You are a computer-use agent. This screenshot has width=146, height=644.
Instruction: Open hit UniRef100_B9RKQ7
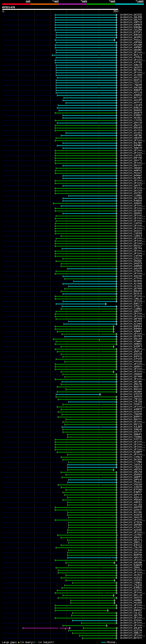(x=131, y=610)
